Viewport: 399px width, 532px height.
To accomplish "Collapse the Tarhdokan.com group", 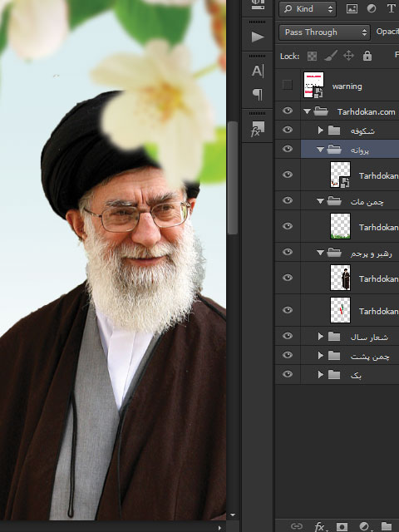I will (307, 111).
